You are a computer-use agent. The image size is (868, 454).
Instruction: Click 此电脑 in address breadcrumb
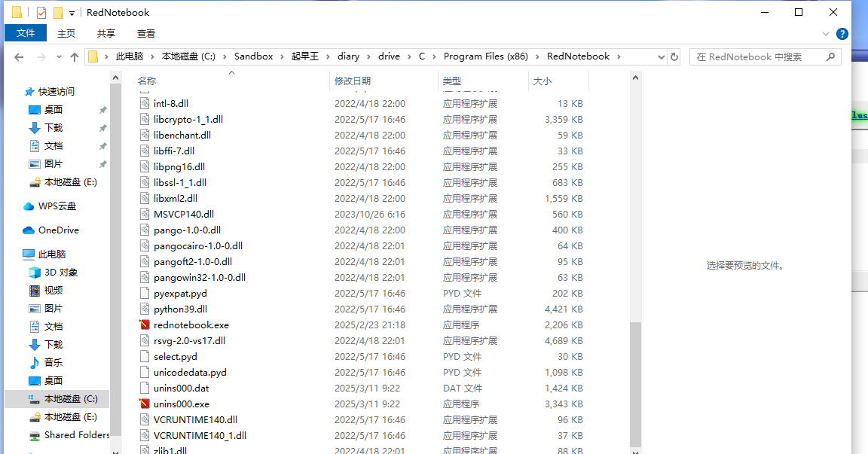130,56
